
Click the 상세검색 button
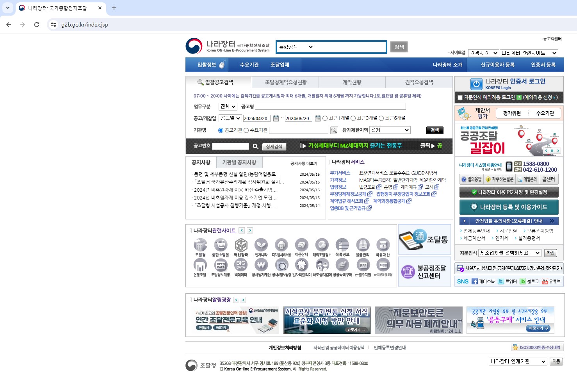[274, 146]
